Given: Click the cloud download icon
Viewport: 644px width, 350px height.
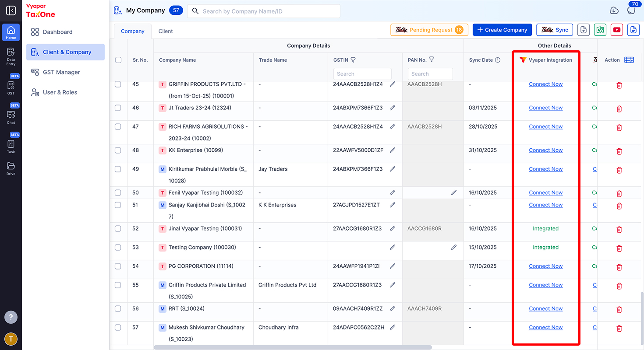Looking at the screenshot, I should [x=614, y=10].
